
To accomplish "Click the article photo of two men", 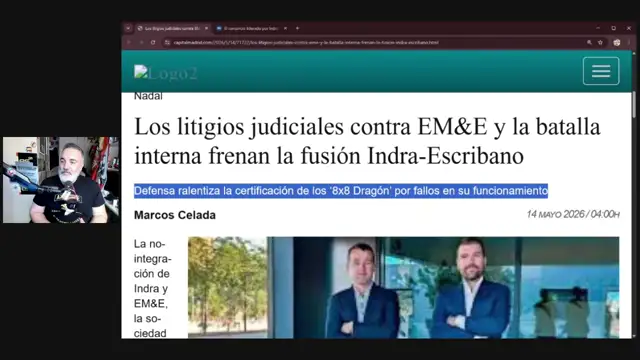I will click(403, 287).
